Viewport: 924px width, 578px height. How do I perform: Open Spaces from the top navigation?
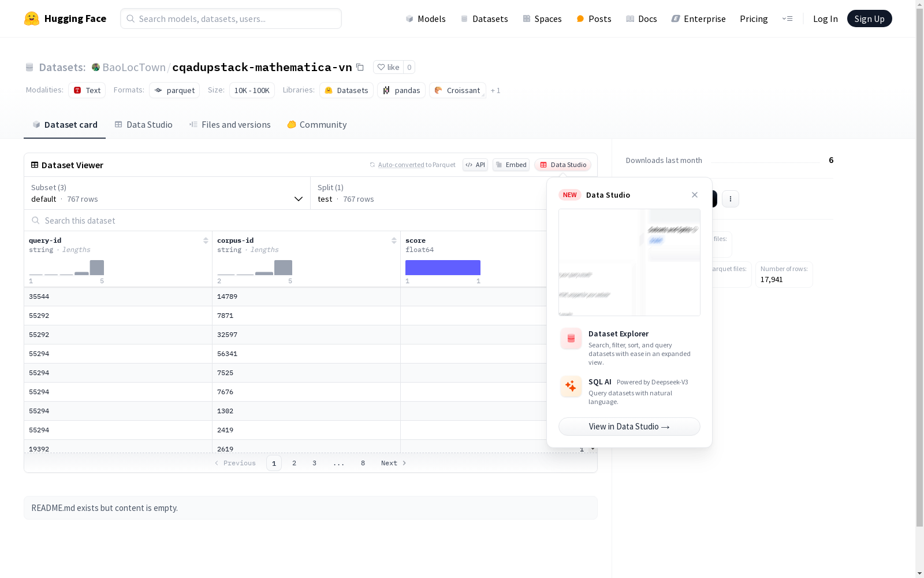pyautogui.click(x=542, y=18)
